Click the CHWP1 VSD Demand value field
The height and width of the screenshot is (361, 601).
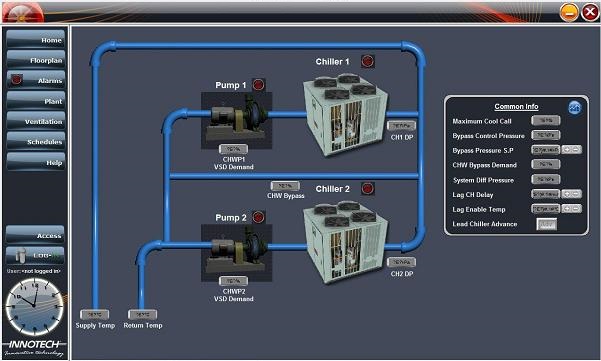pos(233,149)
